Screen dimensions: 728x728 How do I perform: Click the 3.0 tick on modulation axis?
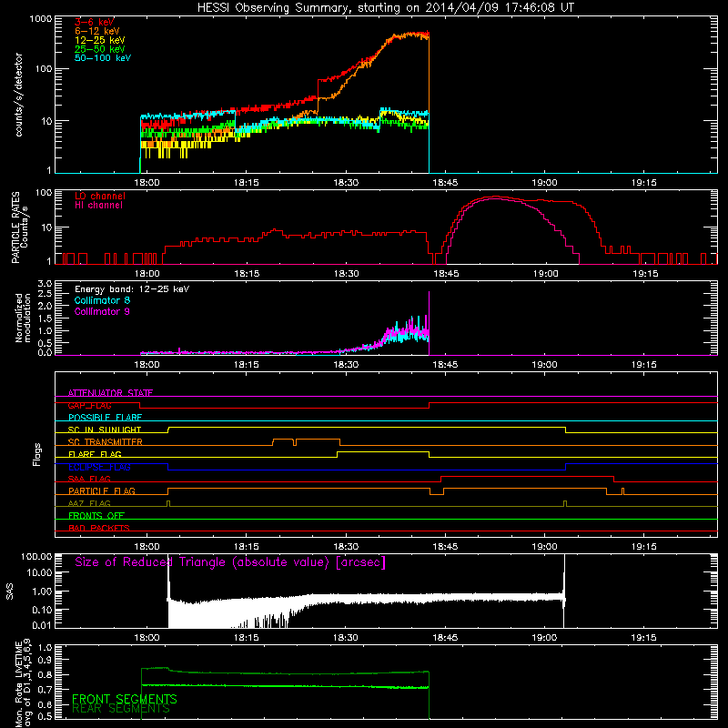(x=45, y=284)
